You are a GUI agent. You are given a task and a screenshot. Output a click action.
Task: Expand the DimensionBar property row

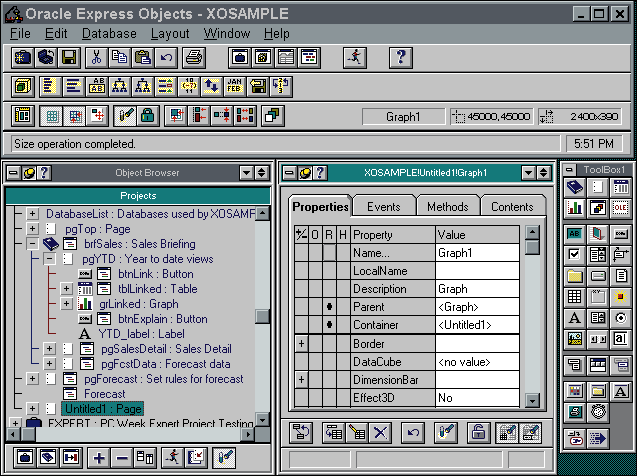pyautogui.click(x=301, y=380)
